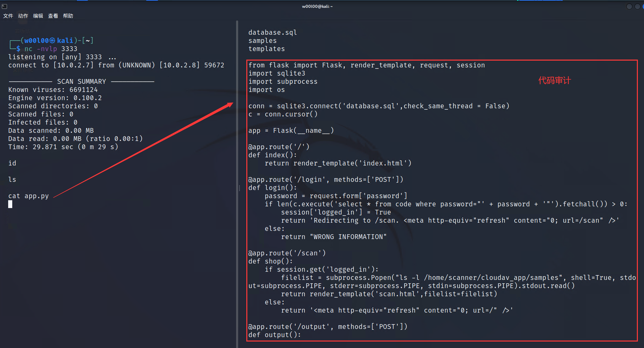644x348 pixels.
Task: Click the session.get('logged_in') line
Action: (321, 269)
